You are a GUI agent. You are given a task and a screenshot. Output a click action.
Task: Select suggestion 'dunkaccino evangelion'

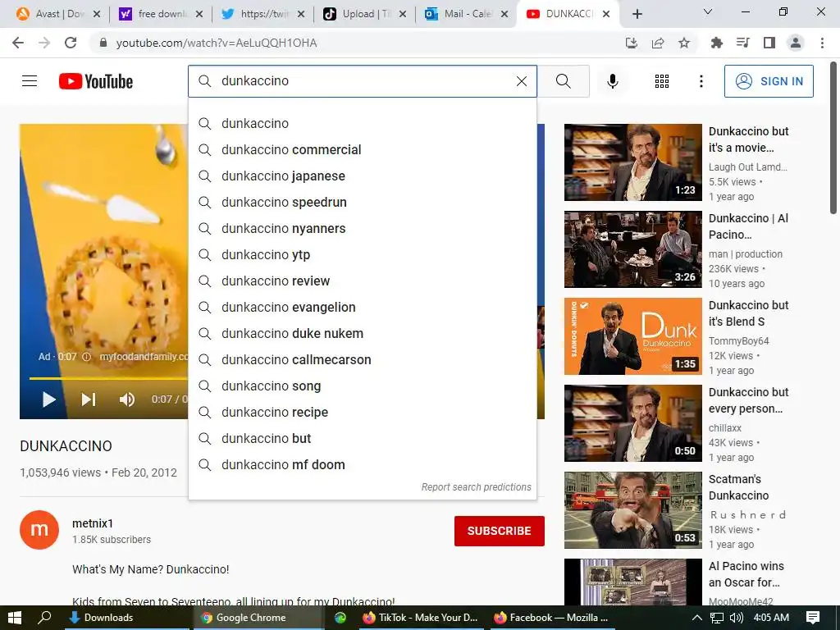coord(363,307)
